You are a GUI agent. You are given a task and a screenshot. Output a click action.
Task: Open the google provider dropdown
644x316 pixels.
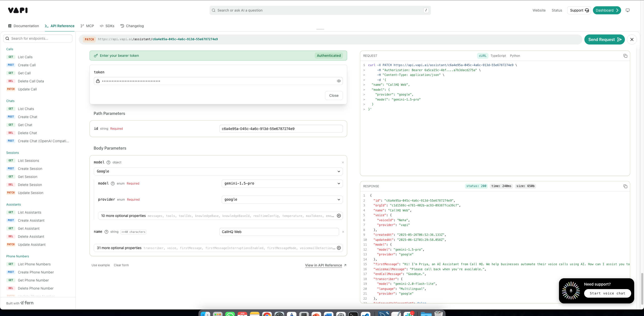pos(282,200)
